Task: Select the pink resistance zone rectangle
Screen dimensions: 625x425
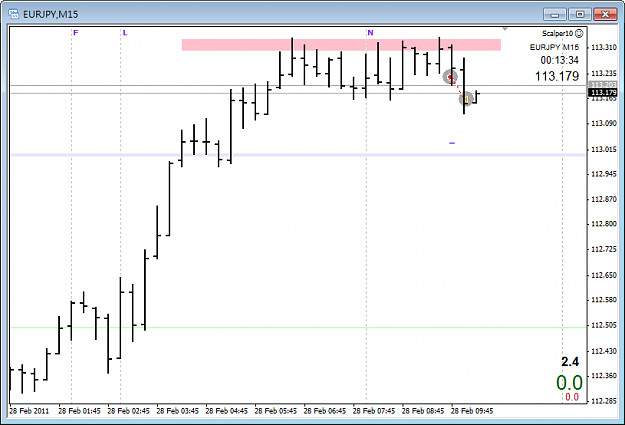Action: click(341, 45)
